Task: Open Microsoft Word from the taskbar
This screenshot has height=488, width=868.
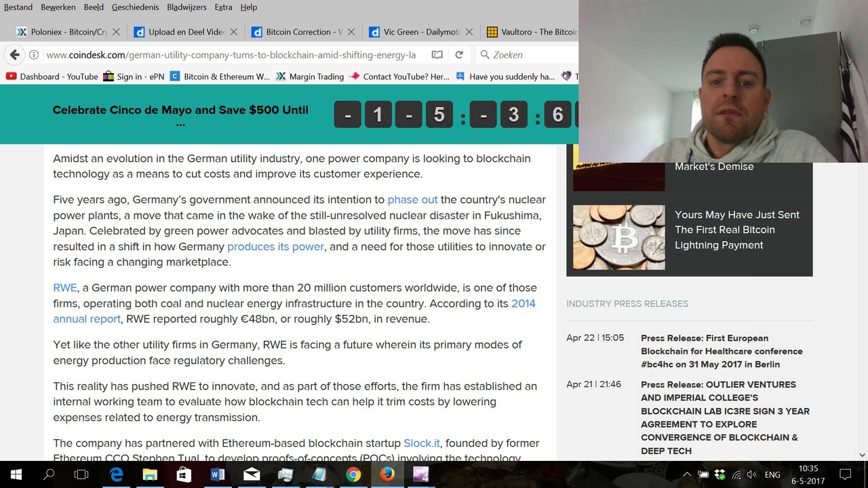Action: (218, 474)
